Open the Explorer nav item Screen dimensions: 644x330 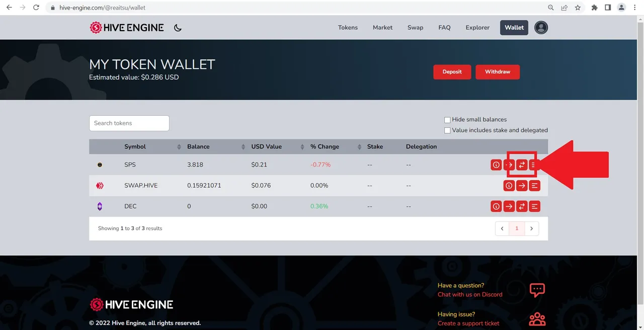(477, 28)
